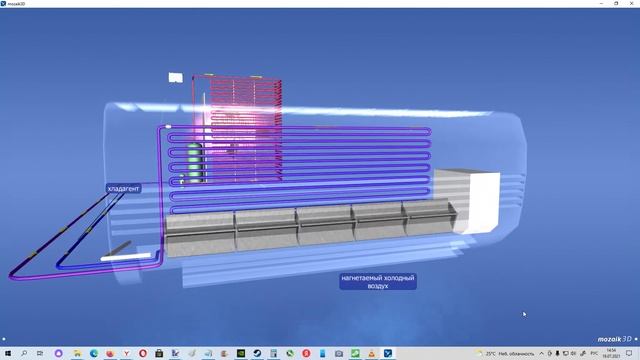Click the хладагент label
This screenshot has height=360, width=640.
pos(123,189)
